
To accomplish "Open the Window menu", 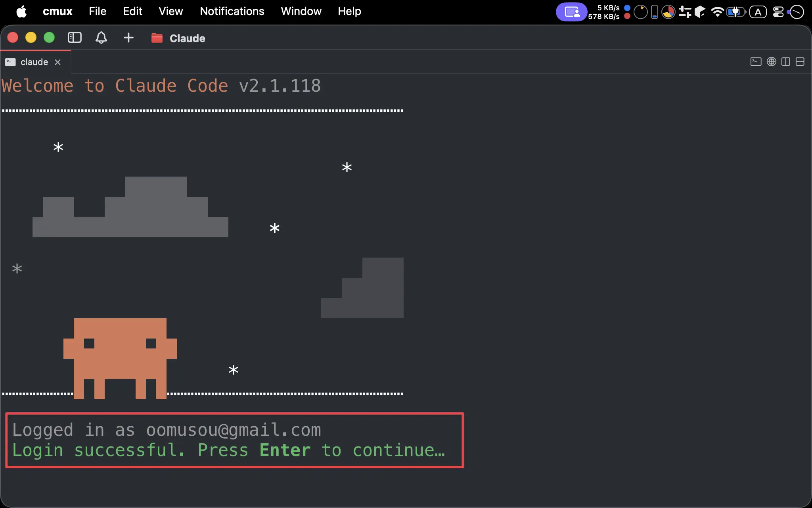I will (x=301, y=12).
